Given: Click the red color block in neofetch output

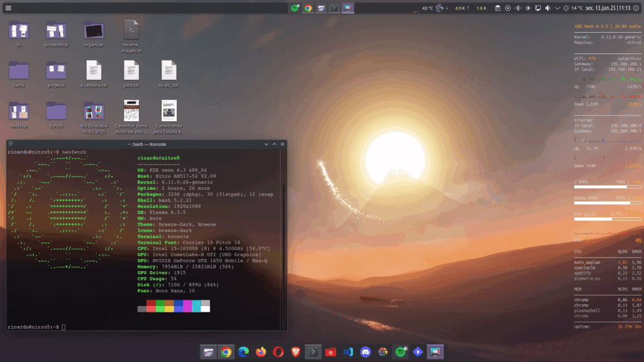Looking at the screenshot, I should pos(151,306).
